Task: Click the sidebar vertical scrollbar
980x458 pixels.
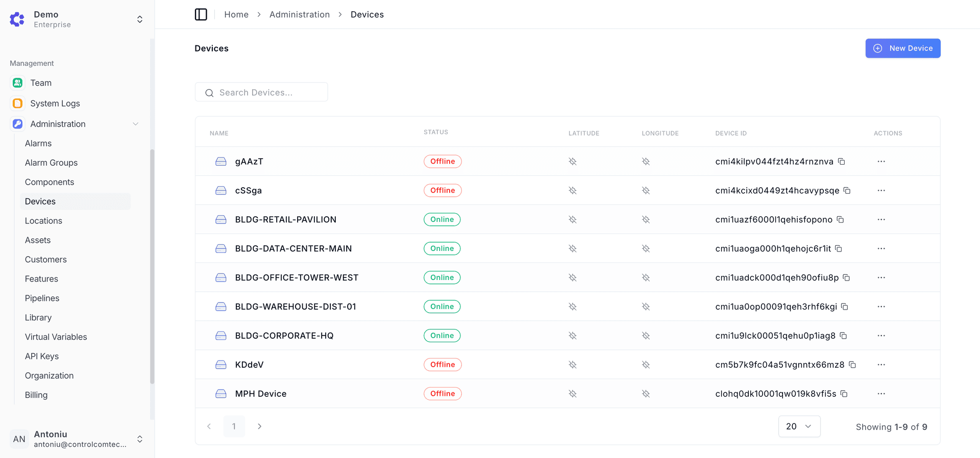Action: [x=152, y=266]
